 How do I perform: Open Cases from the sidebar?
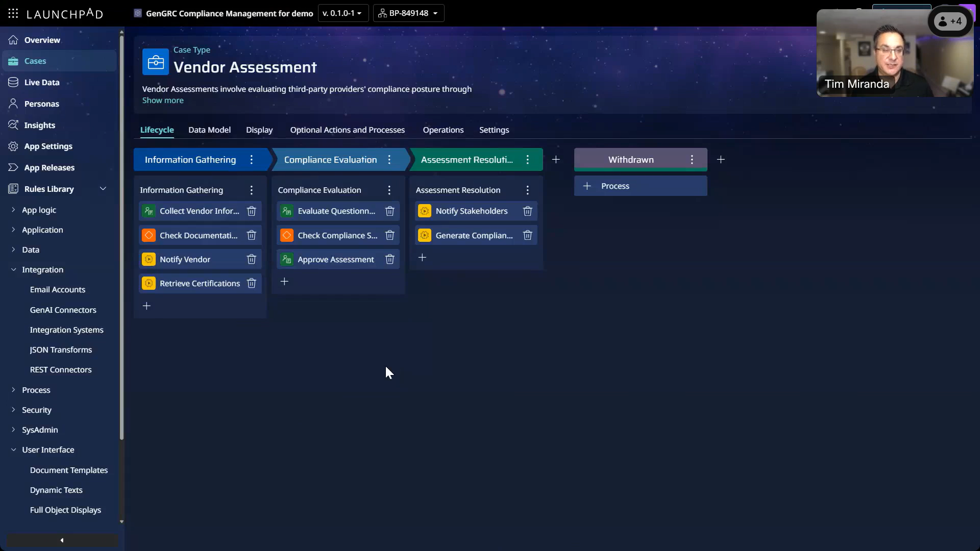[35, 61]
